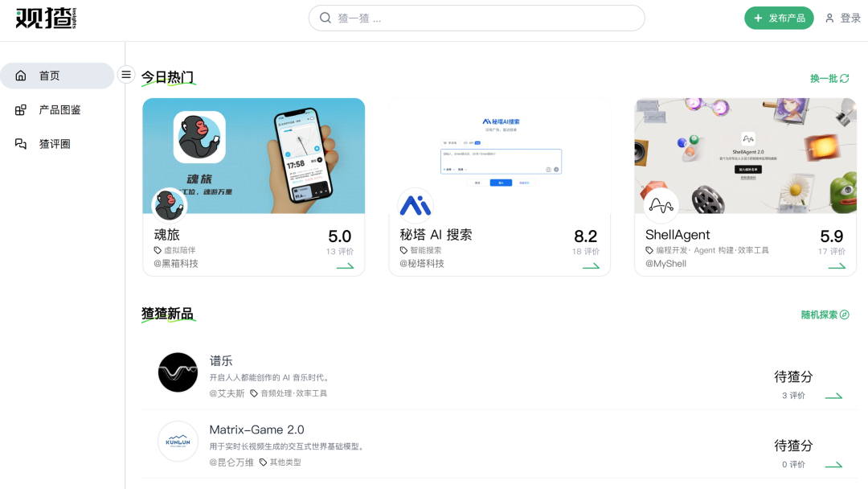This screenshot has height=489, width=868.
Task: Click the ShellAgent round logo avatar
Action: coord(661,205)
